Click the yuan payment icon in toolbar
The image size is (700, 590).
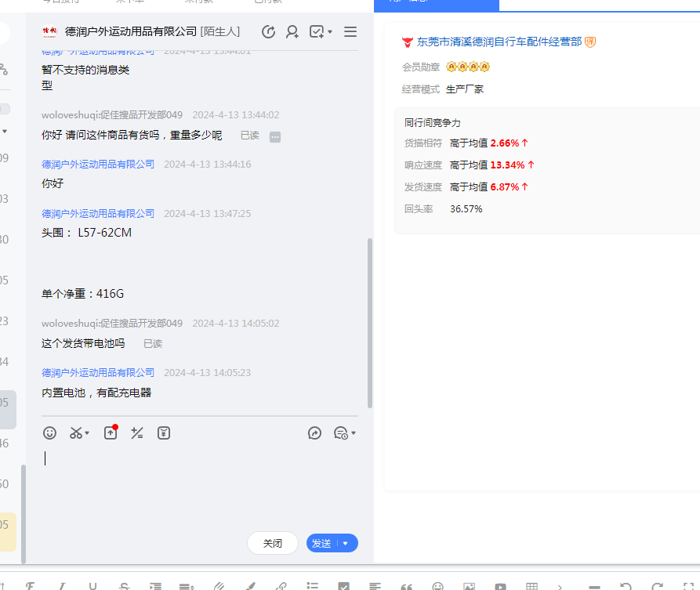[163, 433]
